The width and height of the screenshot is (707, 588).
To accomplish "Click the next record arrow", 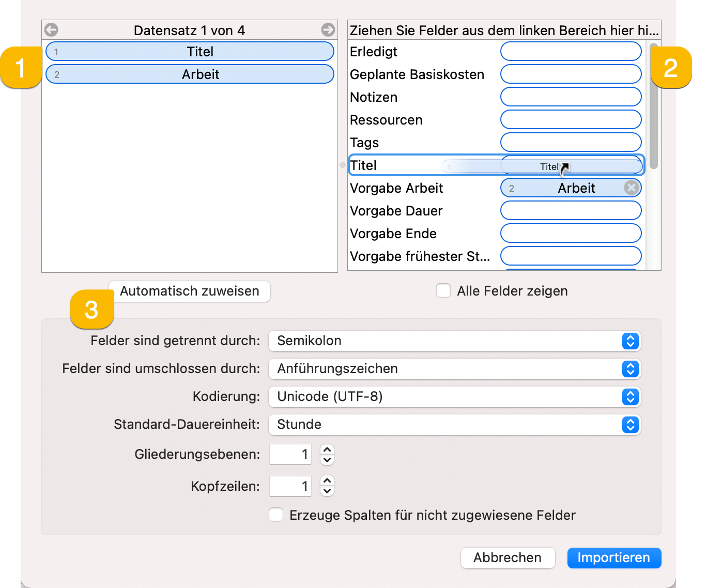I will [328, 29].
